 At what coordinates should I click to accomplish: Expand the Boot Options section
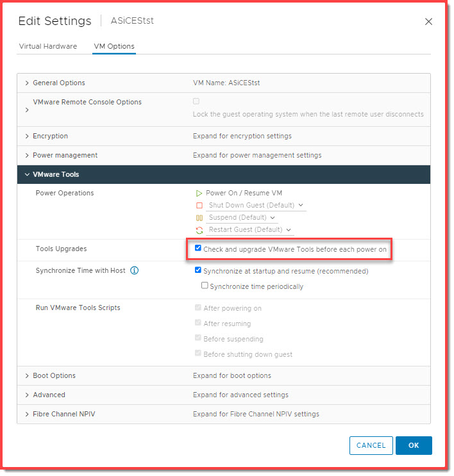[x=27, y=375]
